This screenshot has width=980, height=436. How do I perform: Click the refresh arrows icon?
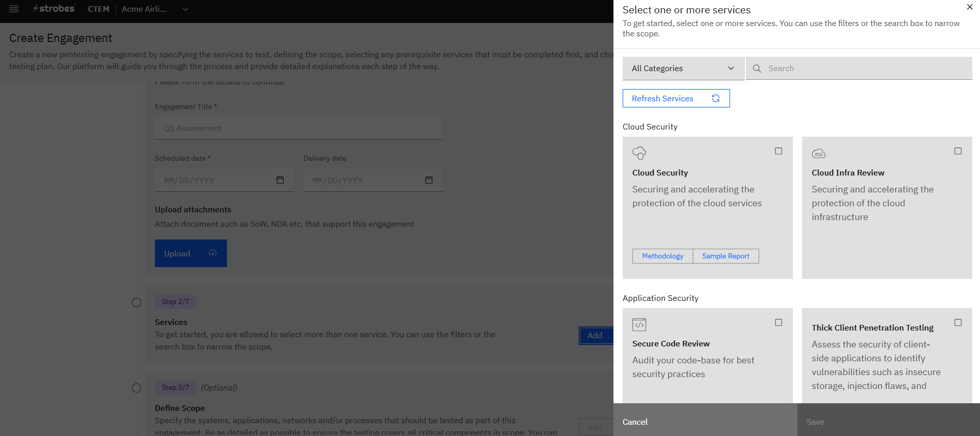(x=716, y=98)
